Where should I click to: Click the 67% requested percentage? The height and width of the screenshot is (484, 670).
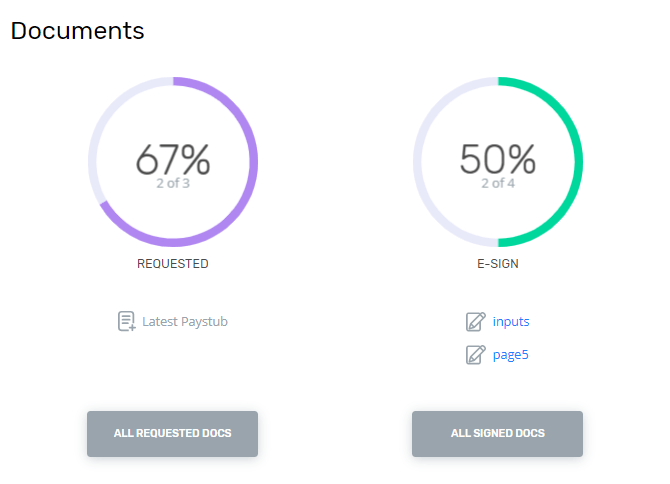pos(173,159)
